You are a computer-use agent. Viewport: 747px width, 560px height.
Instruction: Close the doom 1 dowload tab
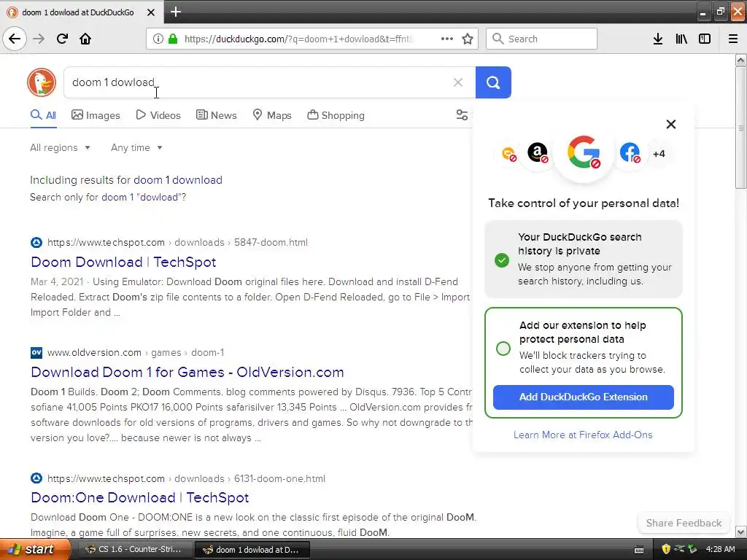coord(151,12)
